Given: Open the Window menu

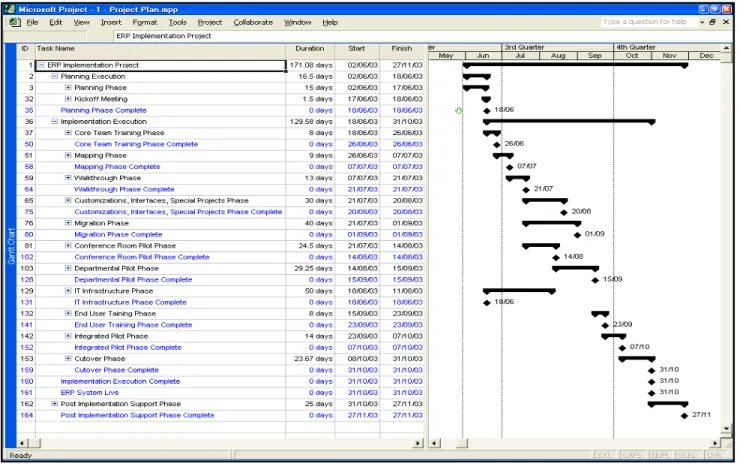Looking at the screenshot, I should [297, 22].
